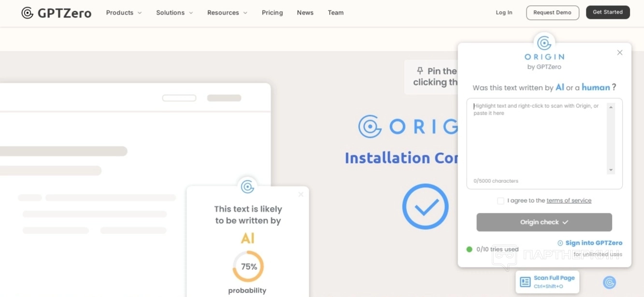
Task: Click the Scan Full Page button
Action: (547, 282)
